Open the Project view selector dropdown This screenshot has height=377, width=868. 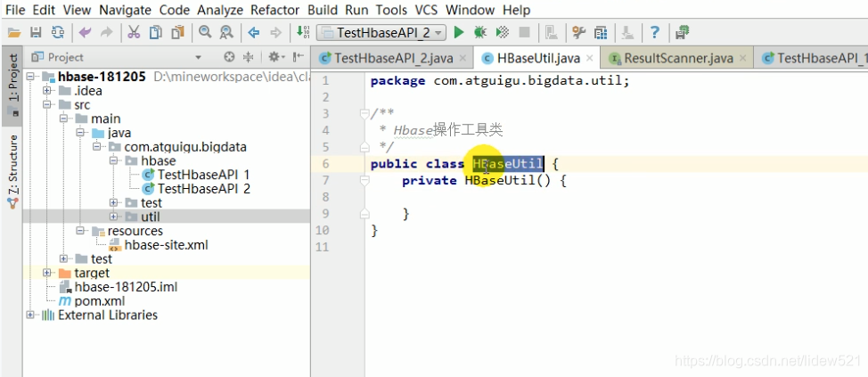coord(198,57)
